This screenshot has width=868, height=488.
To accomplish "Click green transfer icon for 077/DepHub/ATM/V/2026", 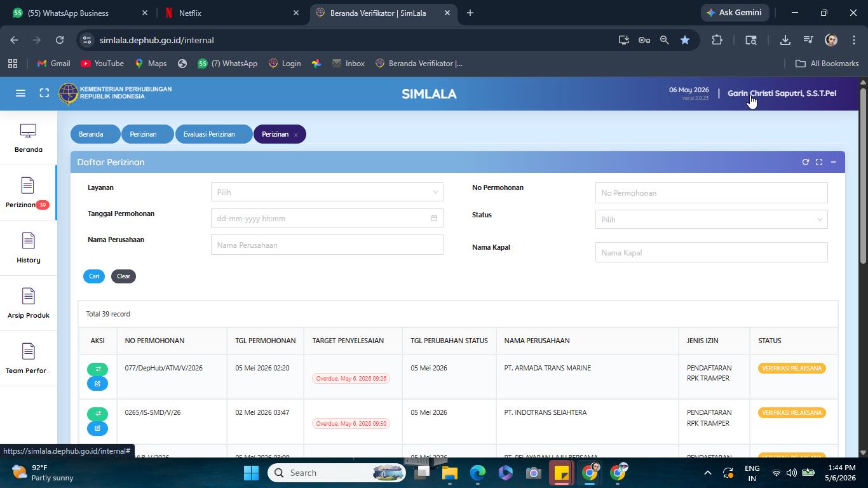I will (x=97, y=369).
